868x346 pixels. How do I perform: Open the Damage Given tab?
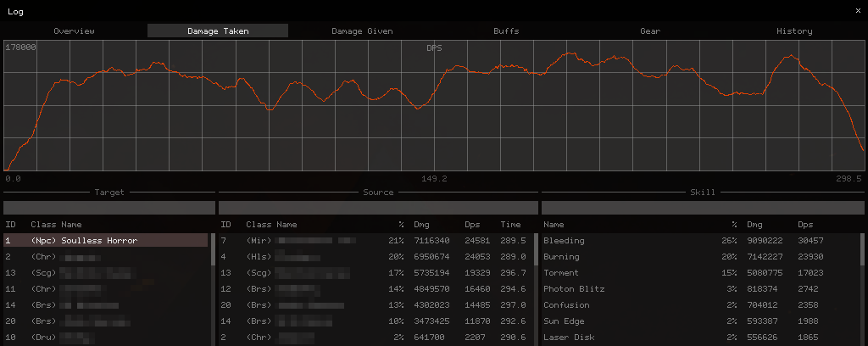point(362,31)
